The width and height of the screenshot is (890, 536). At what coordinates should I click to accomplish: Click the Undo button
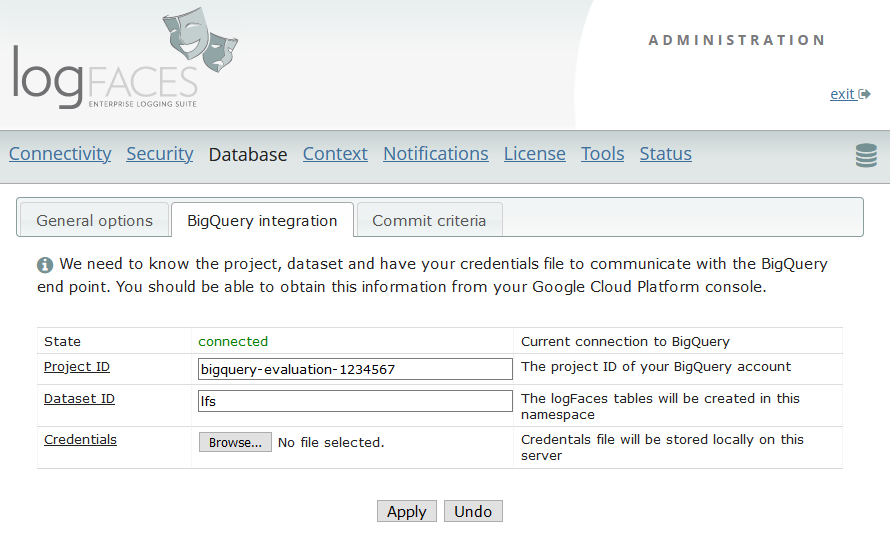tap(473, 512)
